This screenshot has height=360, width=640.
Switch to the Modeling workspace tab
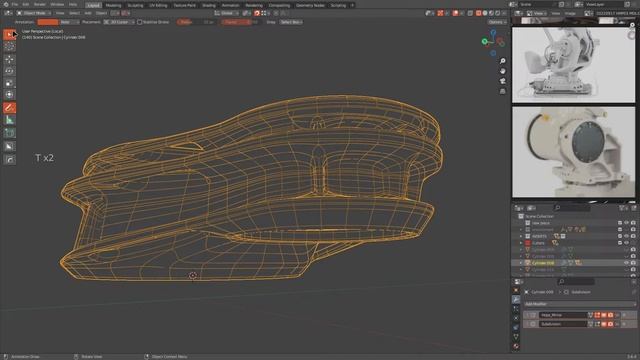pos(113,5)
